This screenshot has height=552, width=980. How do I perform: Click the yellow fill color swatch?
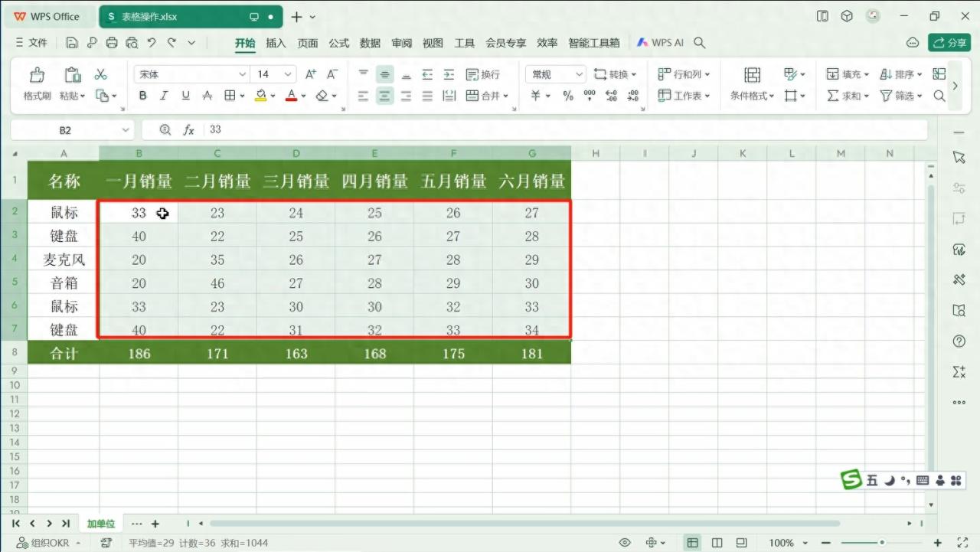click(260, 96)
